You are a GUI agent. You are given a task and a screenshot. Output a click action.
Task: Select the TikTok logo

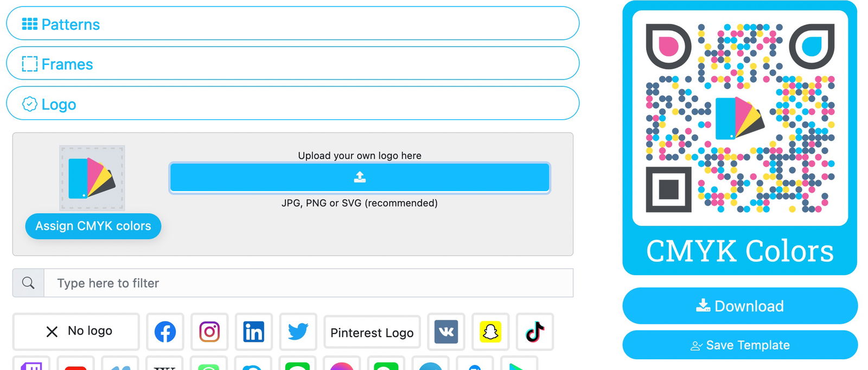(x=535, y=331)
